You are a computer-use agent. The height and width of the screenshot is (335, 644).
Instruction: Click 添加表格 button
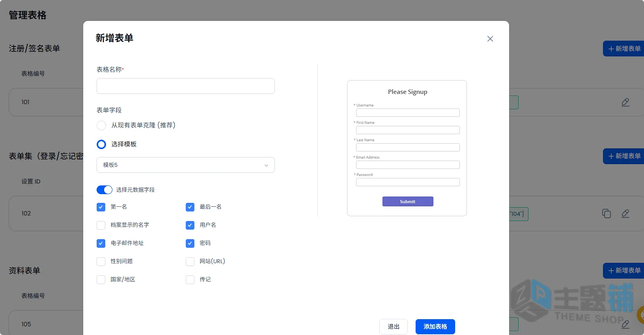click(435, 327)
